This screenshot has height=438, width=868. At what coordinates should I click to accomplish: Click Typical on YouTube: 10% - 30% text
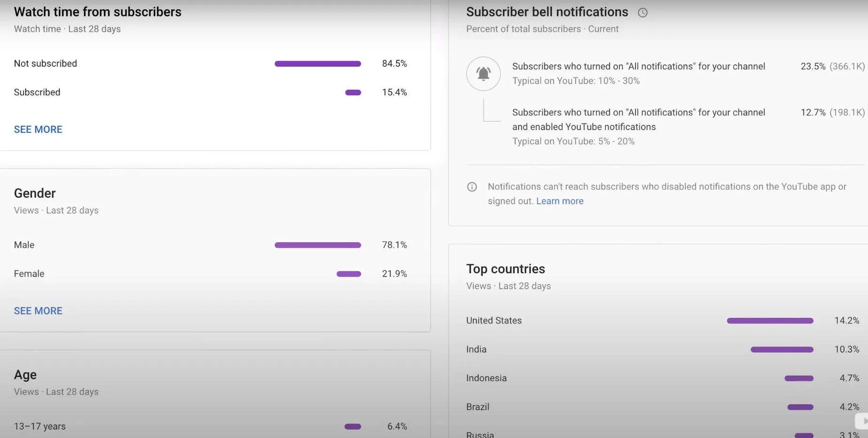(x=576, y=81)
